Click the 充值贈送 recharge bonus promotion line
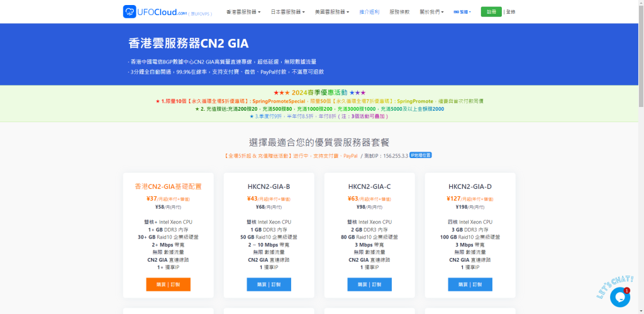This screenshot has width=644, height=314. [x=319, y=109]
